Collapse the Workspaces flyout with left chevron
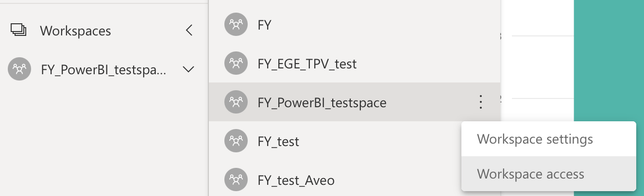644x196 pixels. [x=189, y=31]
